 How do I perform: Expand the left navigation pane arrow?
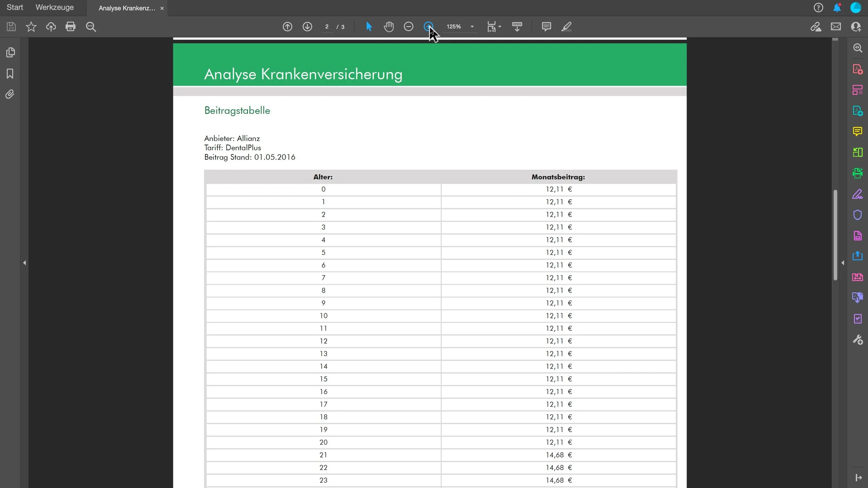[24, 263]
